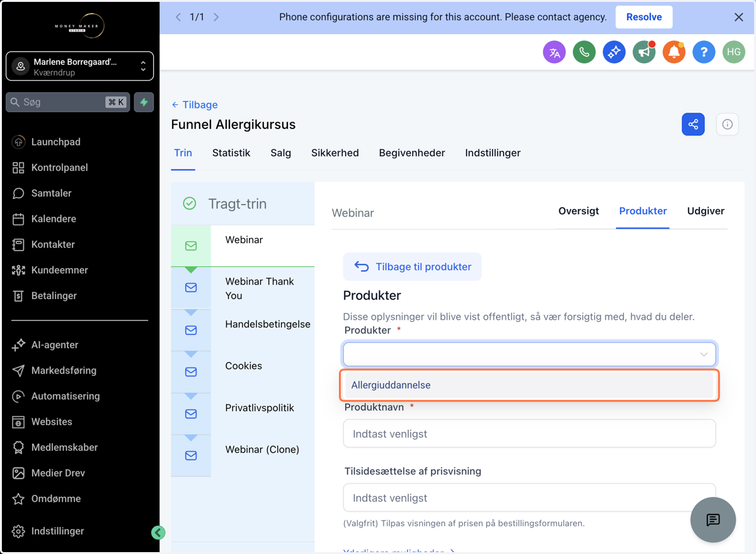This screenshot has width=756, height=554.
Task: Click the Kontakter contact book icon
Action: point(18,244)
